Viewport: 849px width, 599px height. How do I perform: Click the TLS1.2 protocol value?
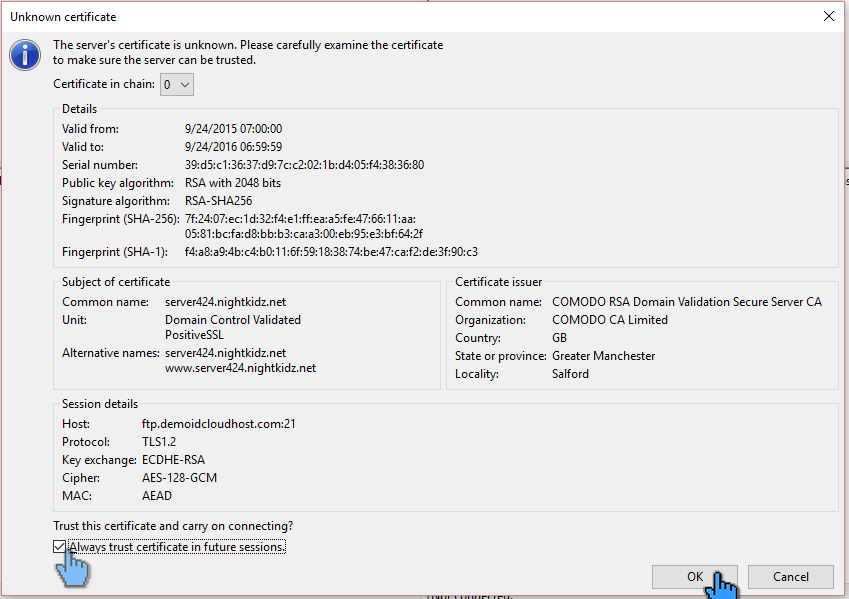[158, 441]
